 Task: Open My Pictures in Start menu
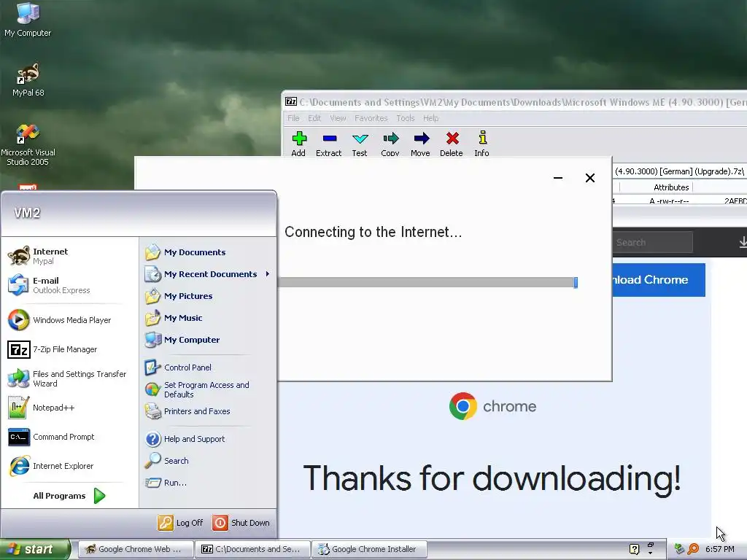(x=208, y=296)
